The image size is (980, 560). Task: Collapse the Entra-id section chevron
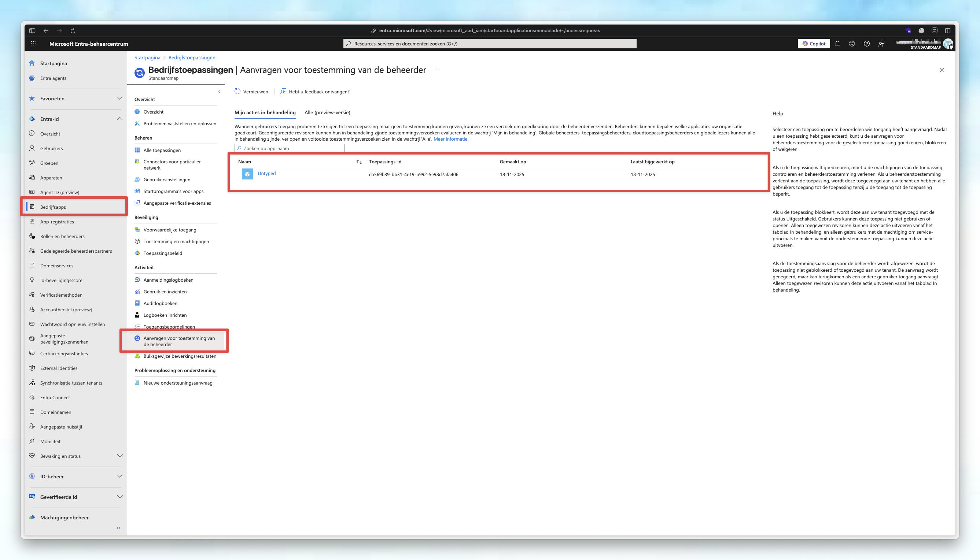[x=120, y=119]
